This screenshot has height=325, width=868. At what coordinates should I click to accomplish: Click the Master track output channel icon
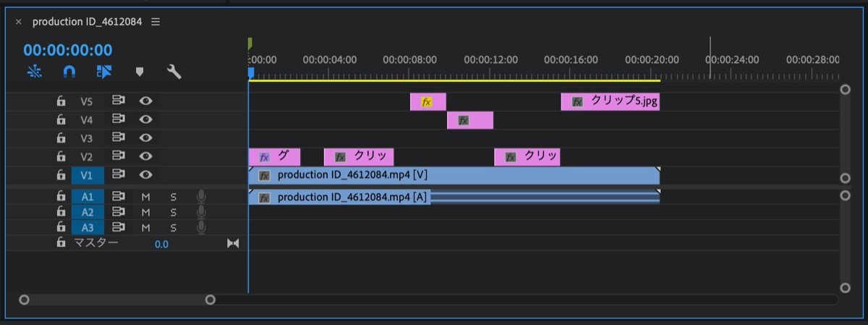[232, 244]
